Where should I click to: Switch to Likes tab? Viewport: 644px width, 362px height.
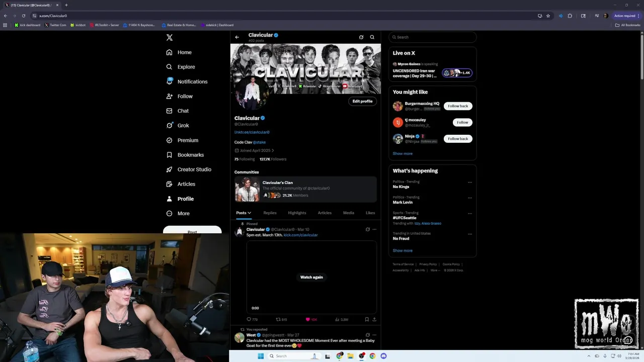click(370, 213)
